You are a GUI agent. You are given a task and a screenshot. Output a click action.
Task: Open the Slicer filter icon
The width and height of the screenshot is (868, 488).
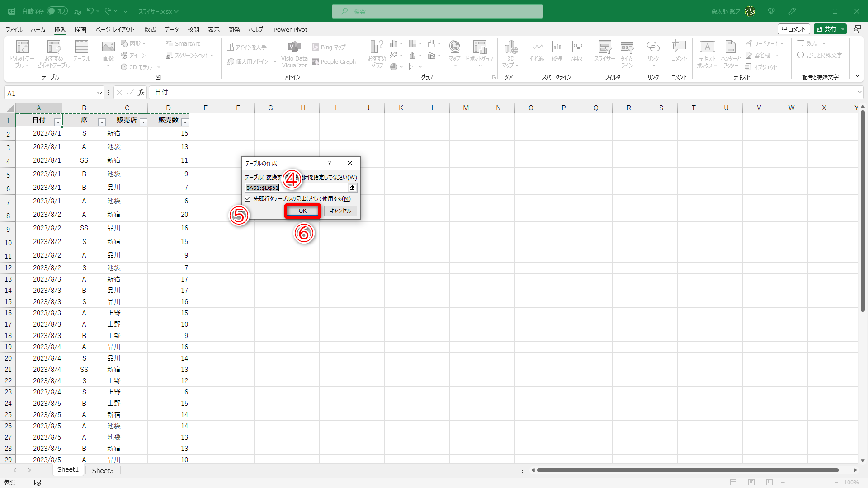click(x=604, y=48)
